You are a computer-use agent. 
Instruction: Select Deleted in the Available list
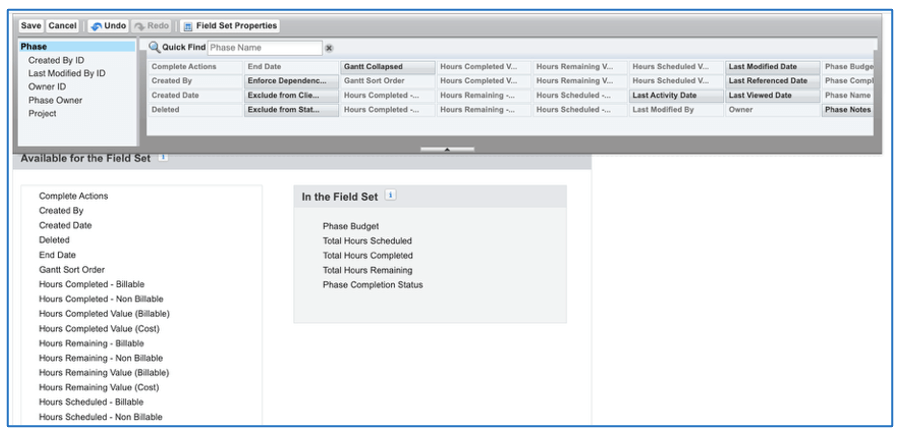coord(54,240)
